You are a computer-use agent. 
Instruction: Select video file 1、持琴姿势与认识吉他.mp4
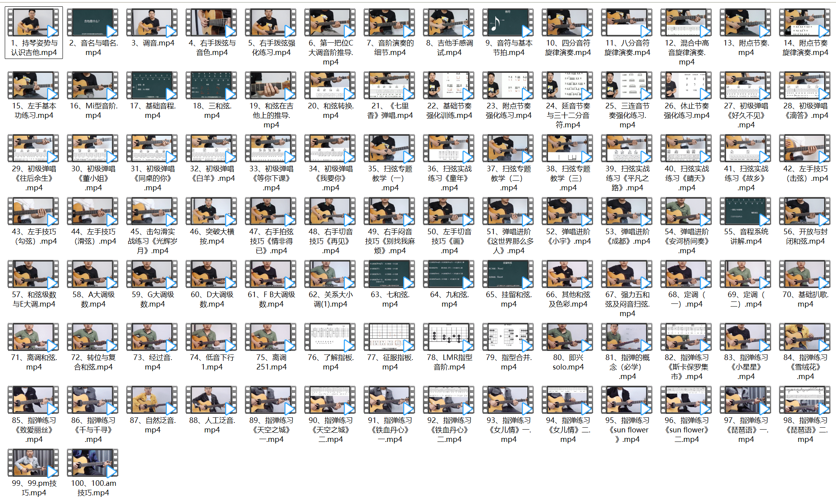(34, 23)
